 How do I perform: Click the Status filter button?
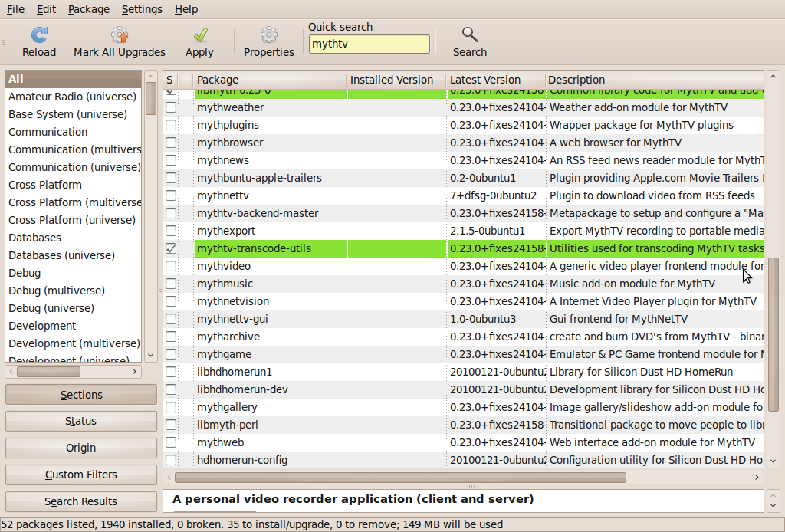click(81, 421)
